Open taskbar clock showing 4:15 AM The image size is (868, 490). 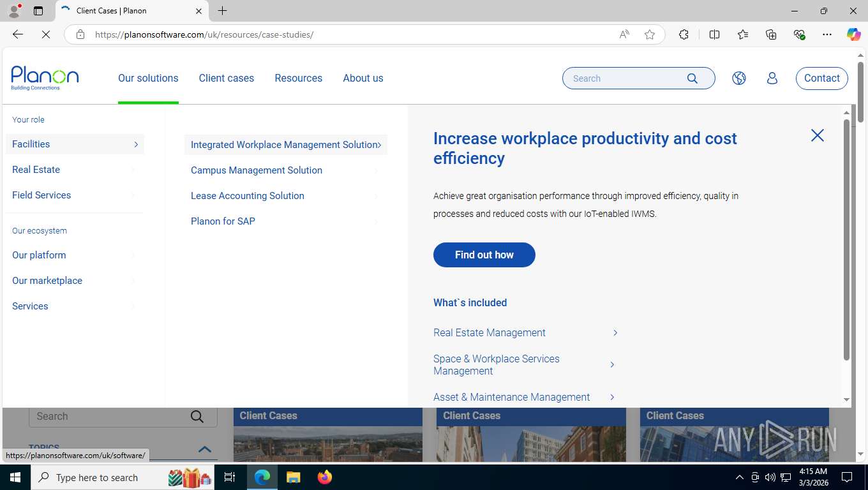tap(813, 477)
